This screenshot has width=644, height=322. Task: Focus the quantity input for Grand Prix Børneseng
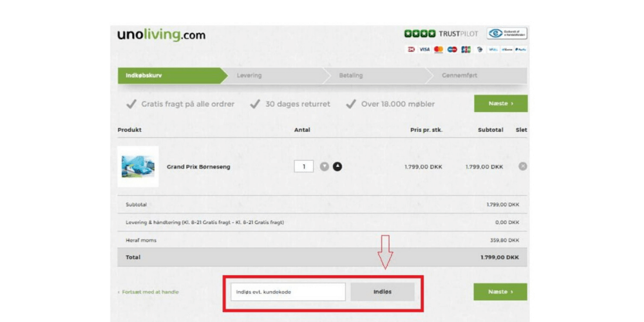(x=304, y=166)
